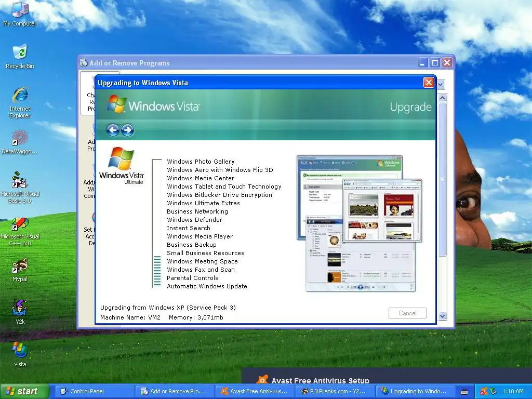
Task: Click 'Memory: 3,071mb' text
Action: [x=196, y=317]
